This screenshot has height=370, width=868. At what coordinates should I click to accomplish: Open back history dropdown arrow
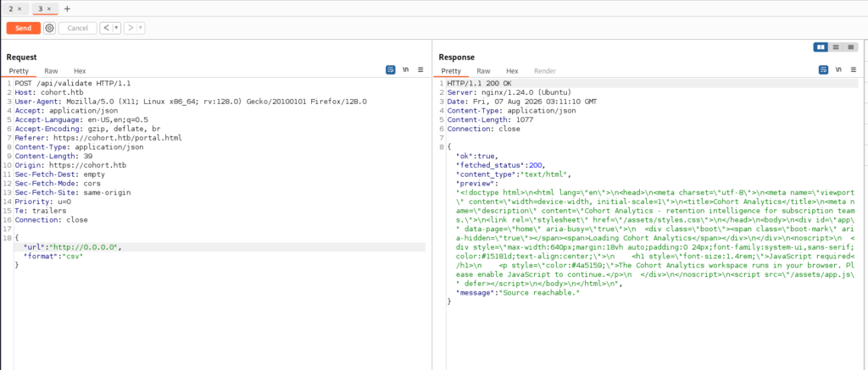(x=117, y=28)
